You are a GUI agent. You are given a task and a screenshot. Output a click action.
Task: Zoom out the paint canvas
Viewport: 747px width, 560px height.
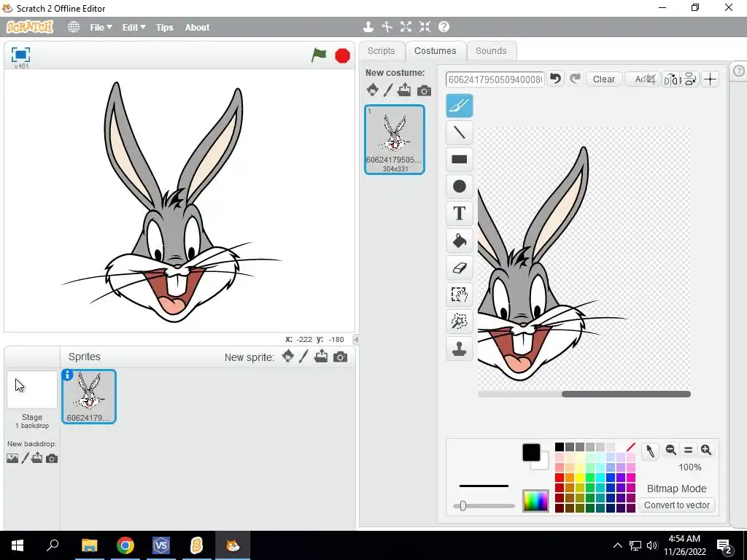[671, 449]
